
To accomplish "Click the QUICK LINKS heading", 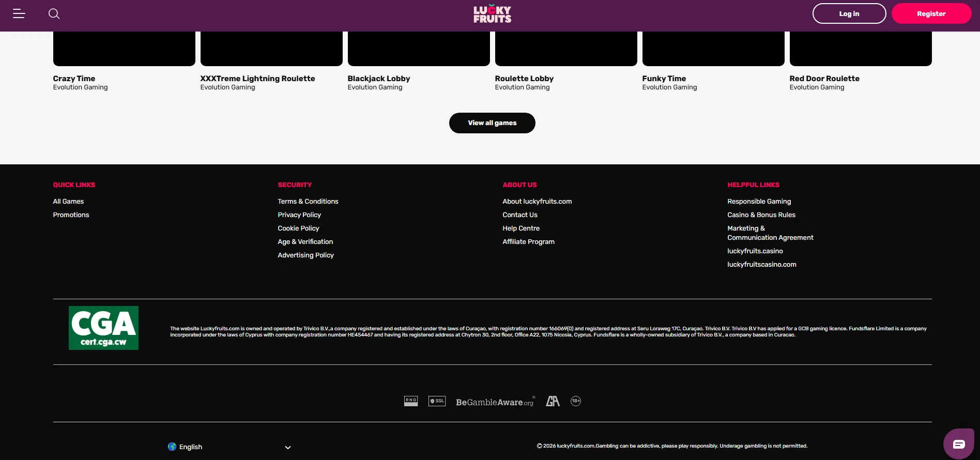I will tap(74, 185).
